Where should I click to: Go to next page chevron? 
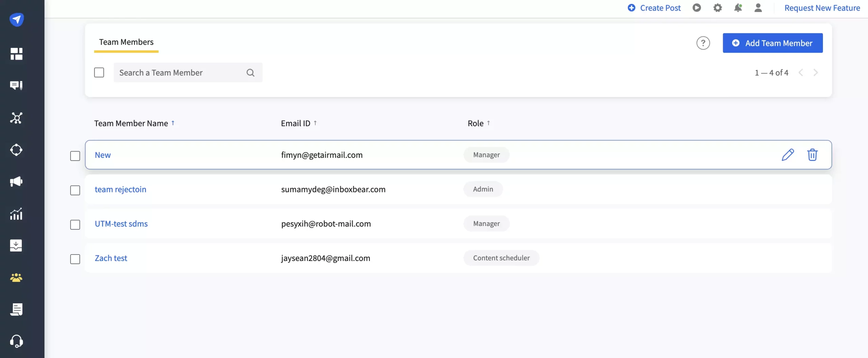815,73
